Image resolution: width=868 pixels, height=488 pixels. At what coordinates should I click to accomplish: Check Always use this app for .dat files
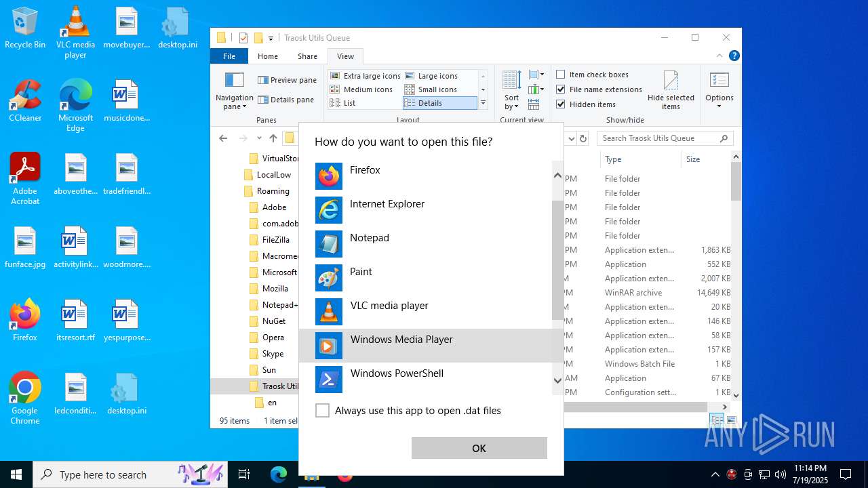(x=323, y=411)
